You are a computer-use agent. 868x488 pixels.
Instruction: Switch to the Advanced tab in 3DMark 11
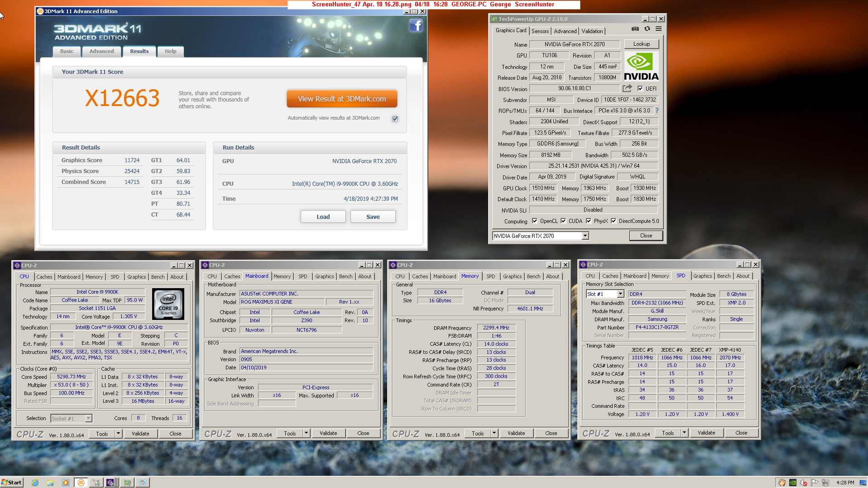tap(101, 51)
